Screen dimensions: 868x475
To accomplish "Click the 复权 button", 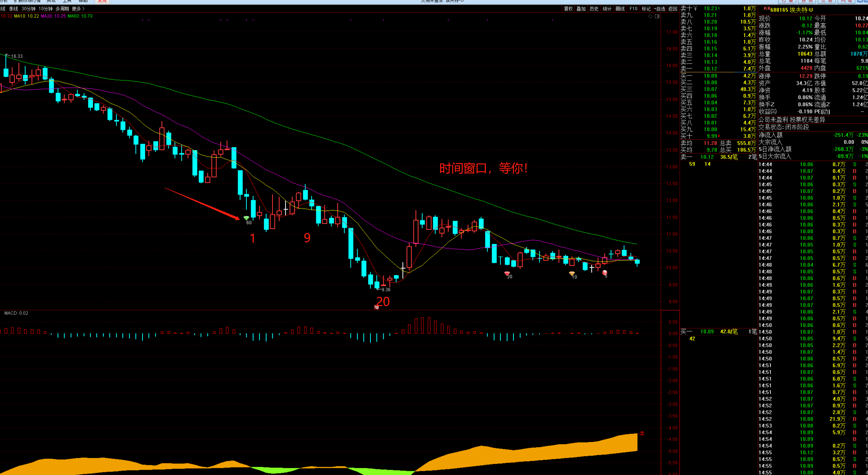I will coord(568,9).
